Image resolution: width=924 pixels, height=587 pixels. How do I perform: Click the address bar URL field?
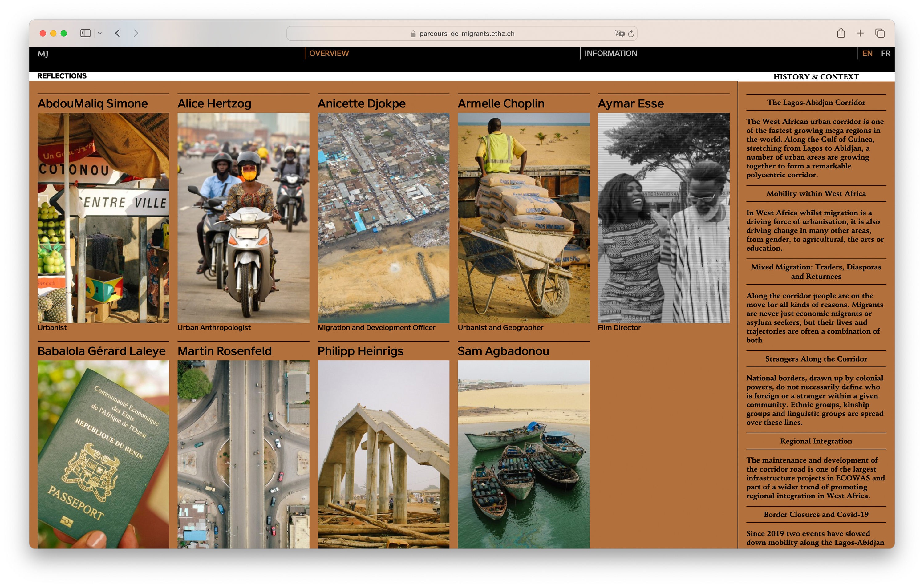466,34
